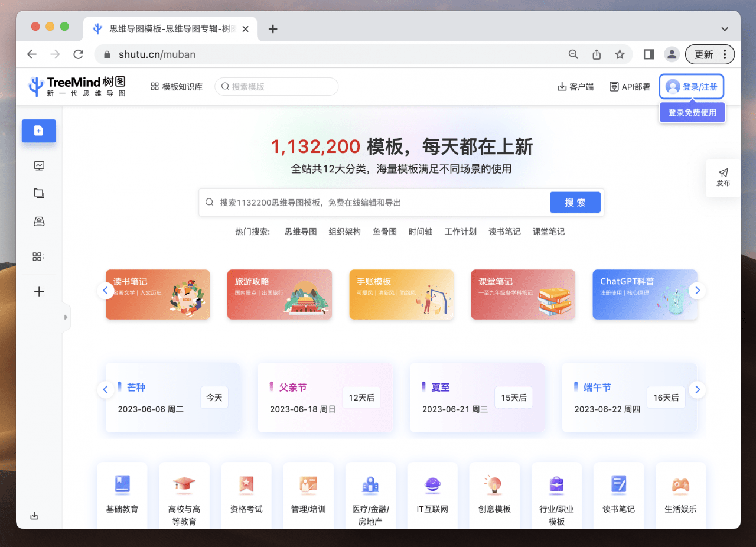This screenshot has height=547, width=756.
Task: Click the previous arrow on the festival carousel
Action: [105, 389]
